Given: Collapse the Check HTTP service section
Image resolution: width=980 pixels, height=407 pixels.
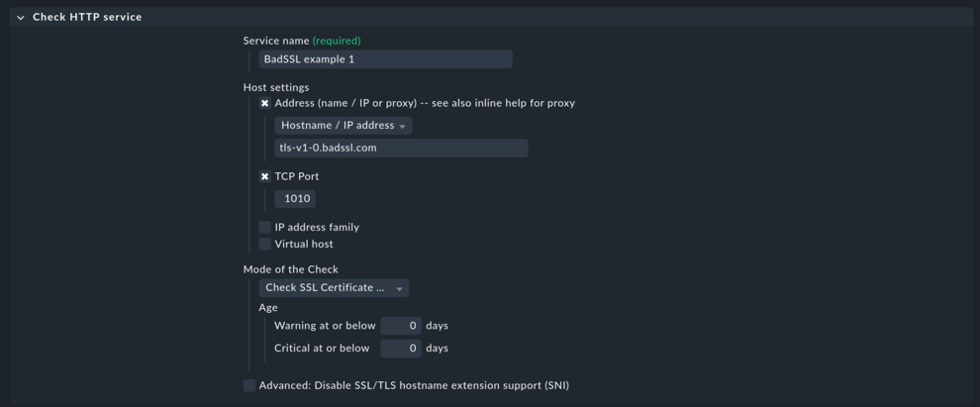Looking at the screenshot, I should coord(20,18).
